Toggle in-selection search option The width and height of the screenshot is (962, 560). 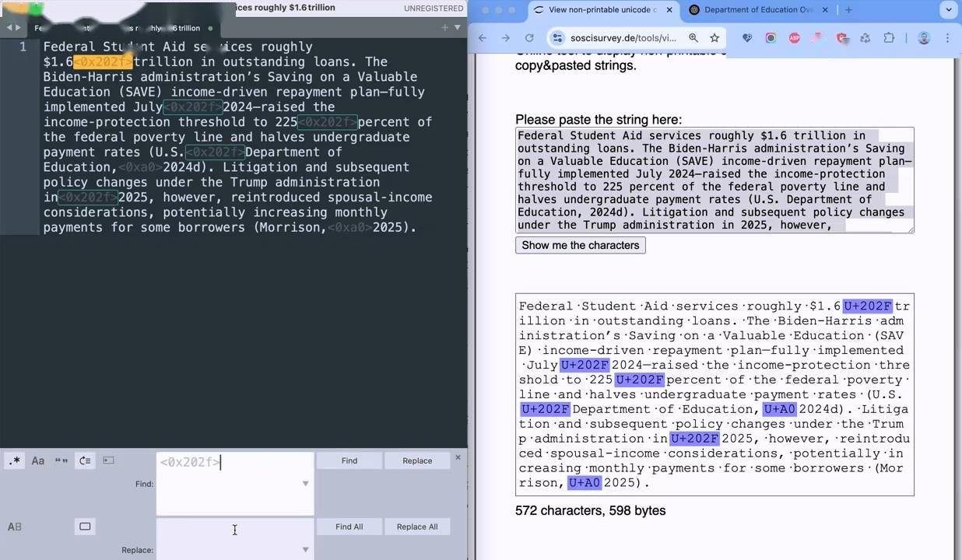pos(108,460)
